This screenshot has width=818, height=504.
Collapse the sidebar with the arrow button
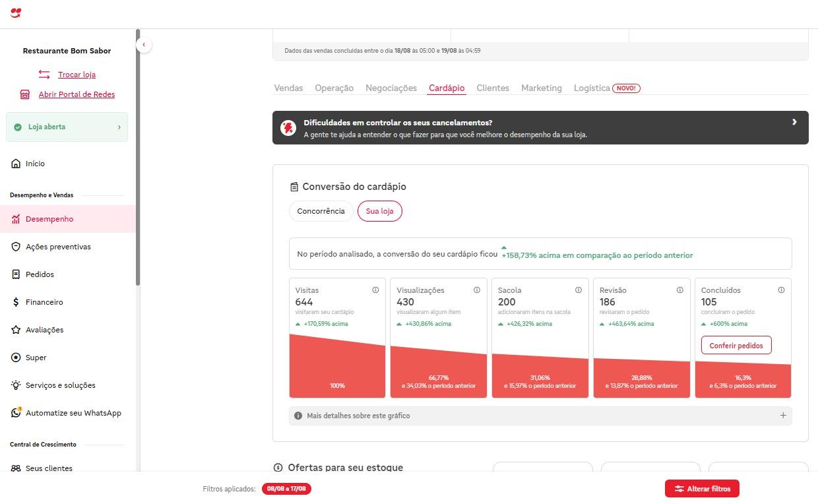click(144, 45)
